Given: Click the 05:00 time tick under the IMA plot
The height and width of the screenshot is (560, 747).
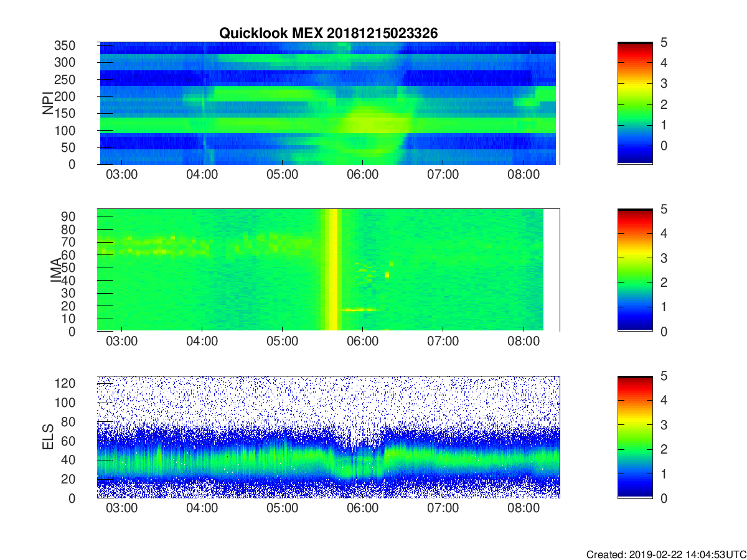Looking at the screenshot, I should click(282, 342).
